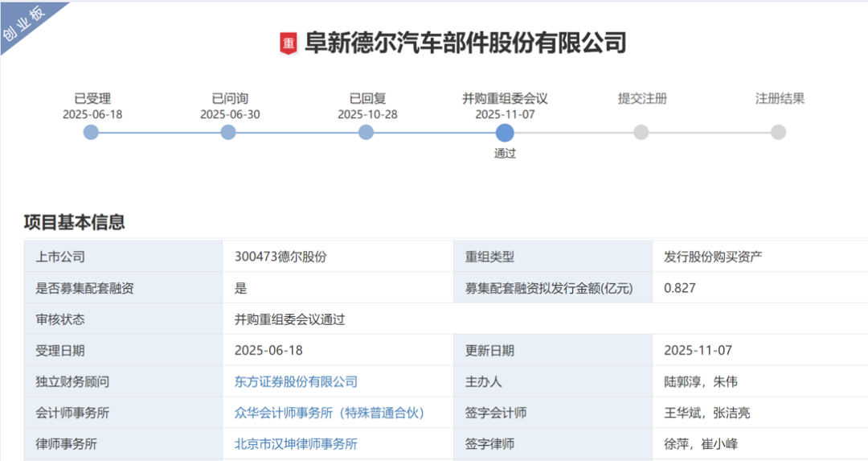Click the 0.827 fundraising amount value
The image size is (868, 461).
click(x=680, y=288)
